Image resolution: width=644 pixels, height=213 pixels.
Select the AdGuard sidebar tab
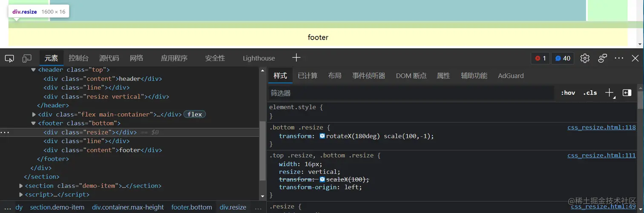[511, 76]
